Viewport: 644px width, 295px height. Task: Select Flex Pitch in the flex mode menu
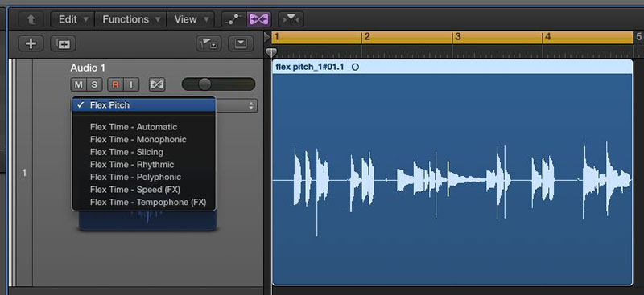[144, 105]
